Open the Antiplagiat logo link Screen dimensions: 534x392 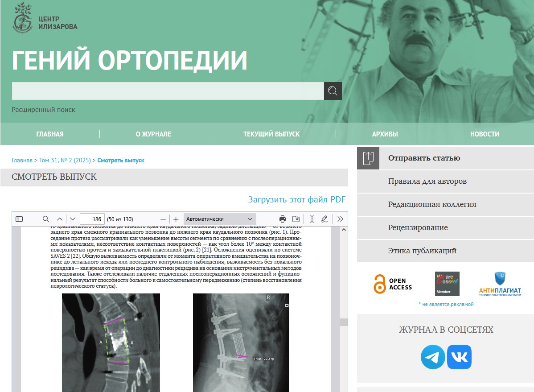tap(500, 284)
